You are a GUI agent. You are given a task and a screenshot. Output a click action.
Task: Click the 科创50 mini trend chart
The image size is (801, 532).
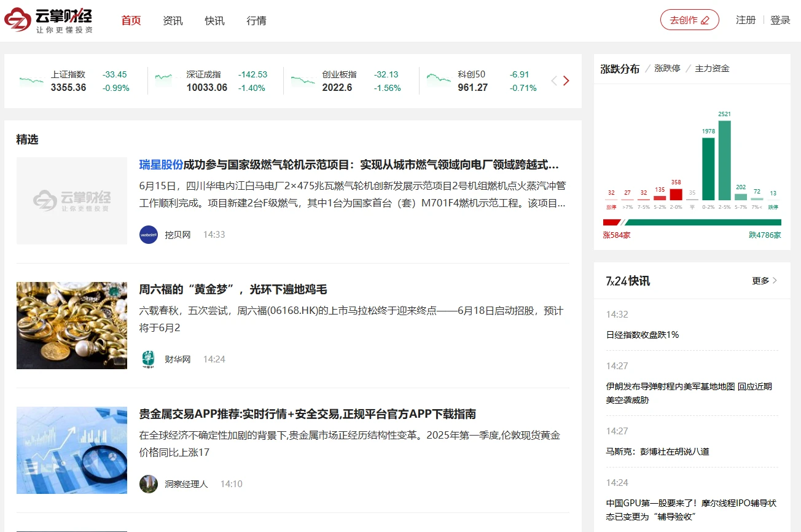439,80
